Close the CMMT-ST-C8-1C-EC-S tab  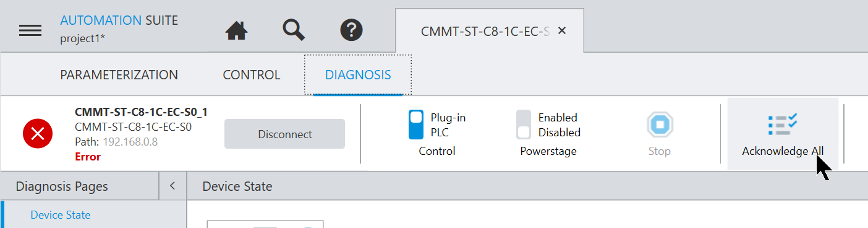[562, 30]
